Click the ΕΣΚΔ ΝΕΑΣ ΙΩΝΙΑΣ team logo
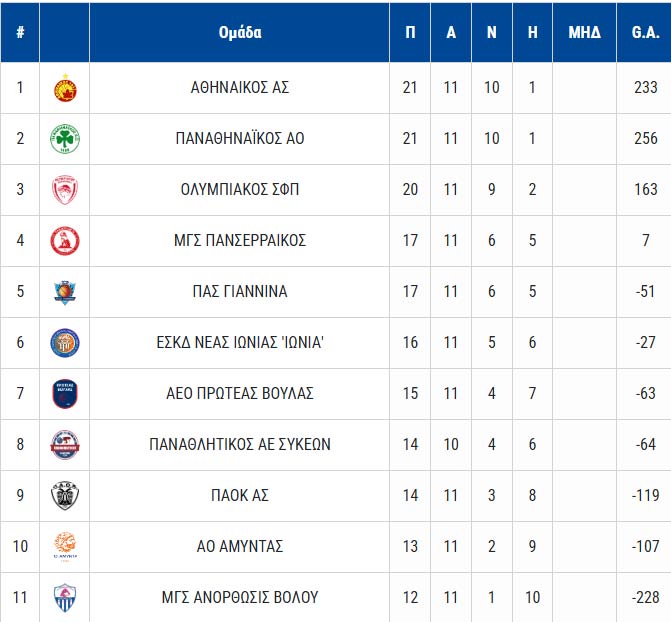Viewport: 671px width, 622px height. (x=65, y=343)
